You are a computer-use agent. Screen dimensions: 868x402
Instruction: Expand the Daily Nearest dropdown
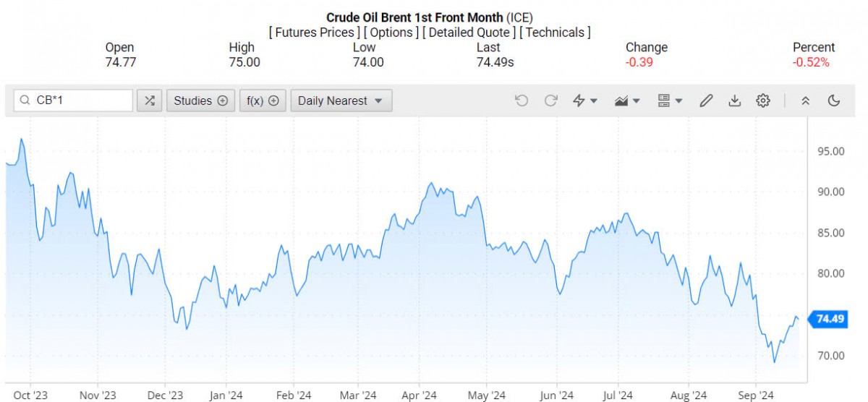tap(341, 100)
